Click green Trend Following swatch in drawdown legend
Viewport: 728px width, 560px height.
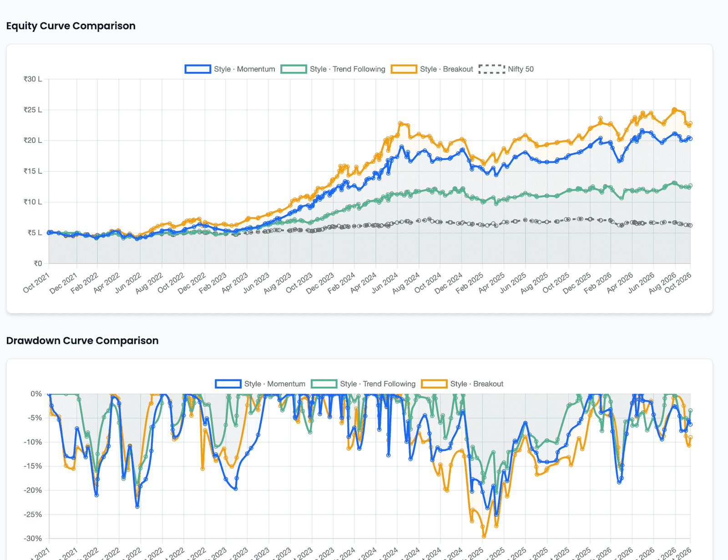point(324,384)
